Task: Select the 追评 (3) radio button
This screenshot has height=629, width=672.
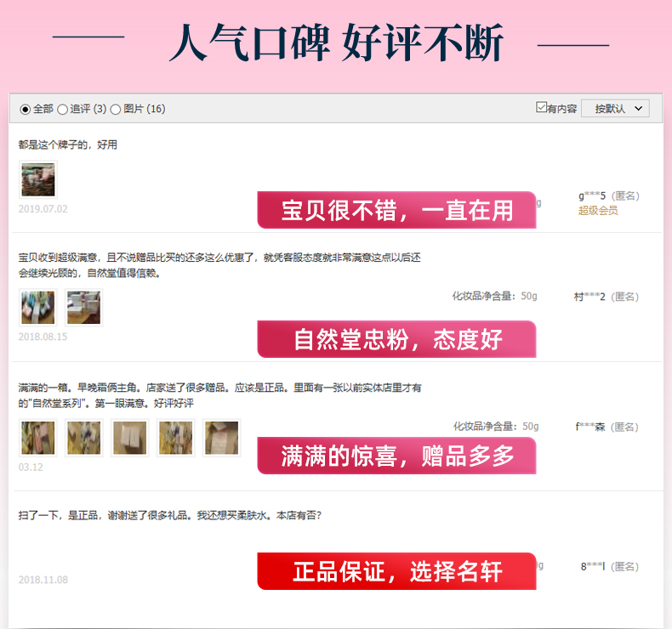Action: [63, 109]
